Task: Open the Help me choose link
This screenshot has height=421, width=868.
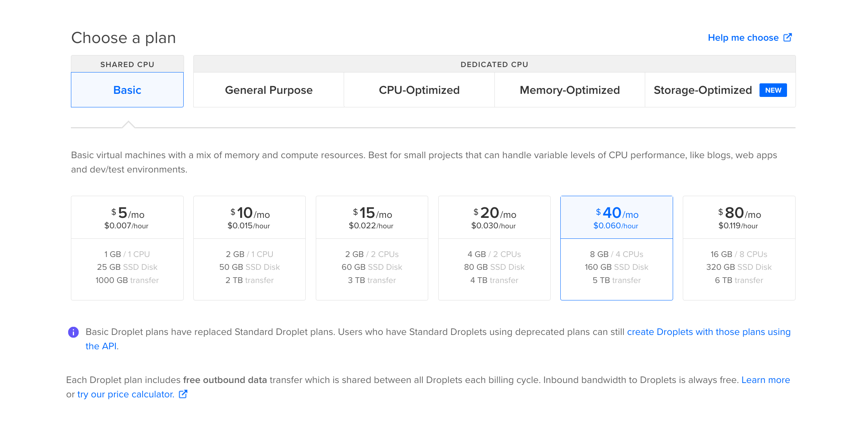Action: pos(743,38)
